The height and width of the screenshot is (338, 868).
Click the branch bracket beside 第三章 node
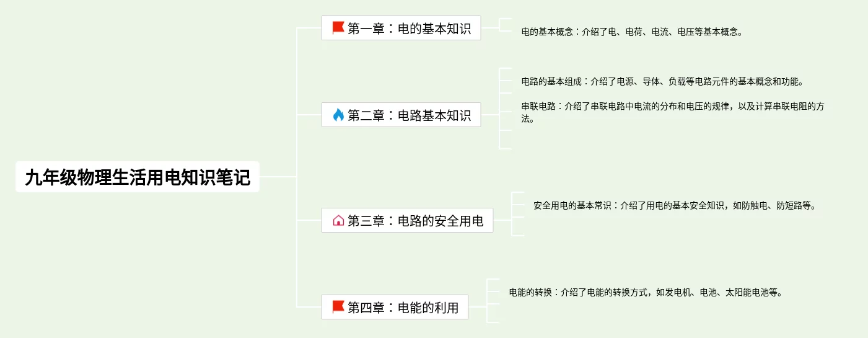point(518,214)
